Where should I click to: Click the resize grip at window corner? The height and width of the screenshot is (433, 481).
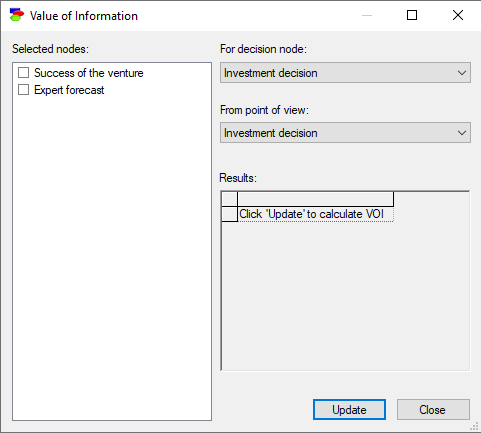475,427
